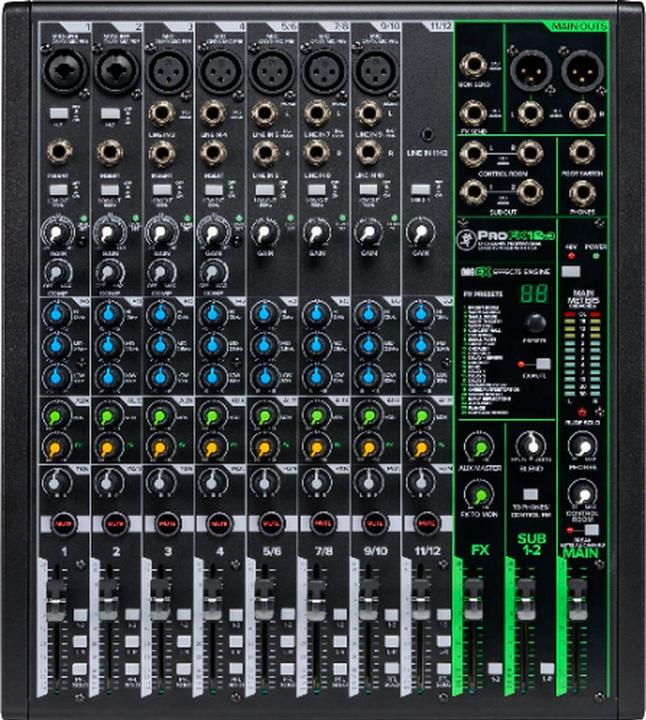The height and width of the screenshot is (720, 646).
Task: Click the Insert jack on channel 2
Action: tap(110, 154)
